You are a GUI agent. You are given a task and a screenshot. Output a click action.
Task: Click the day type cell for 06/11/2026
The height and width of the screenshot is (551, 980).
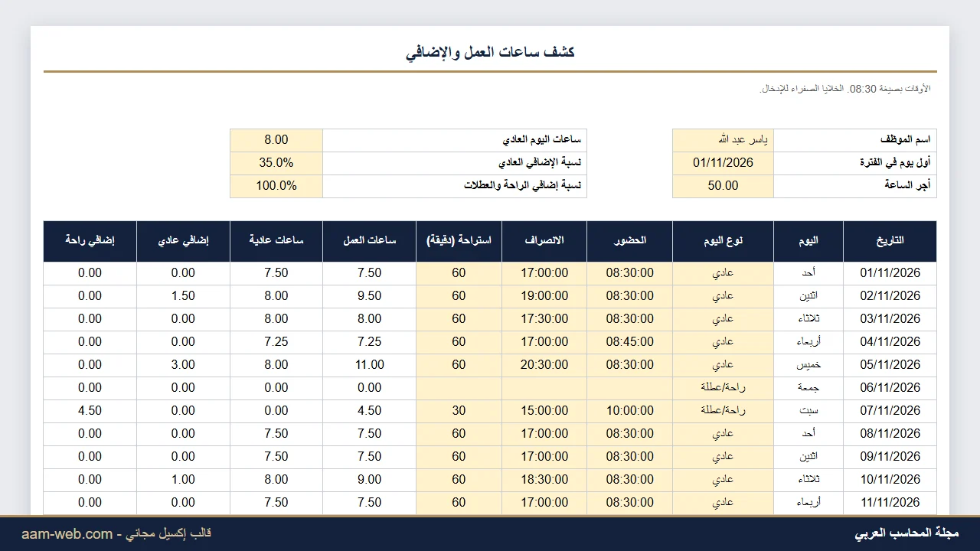pos(724,388)
